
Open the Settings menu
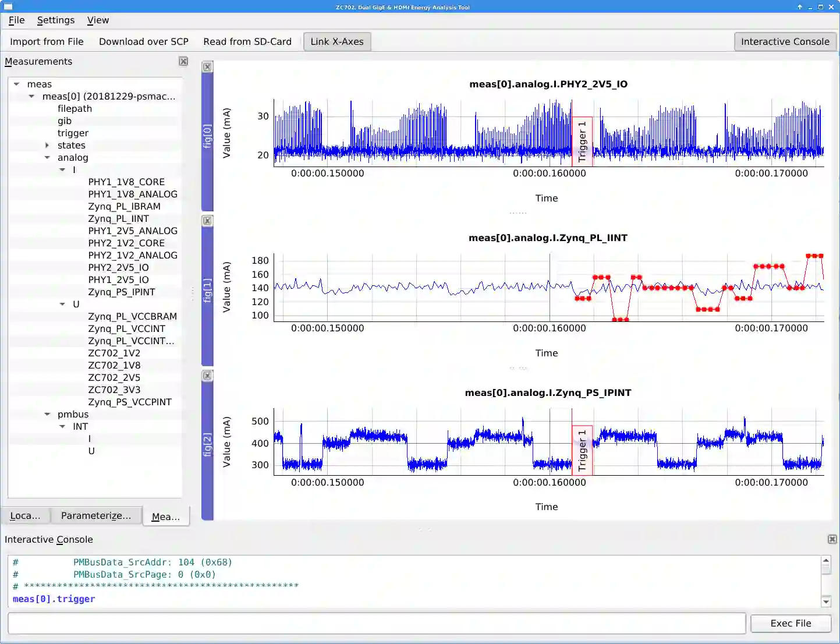56,20
